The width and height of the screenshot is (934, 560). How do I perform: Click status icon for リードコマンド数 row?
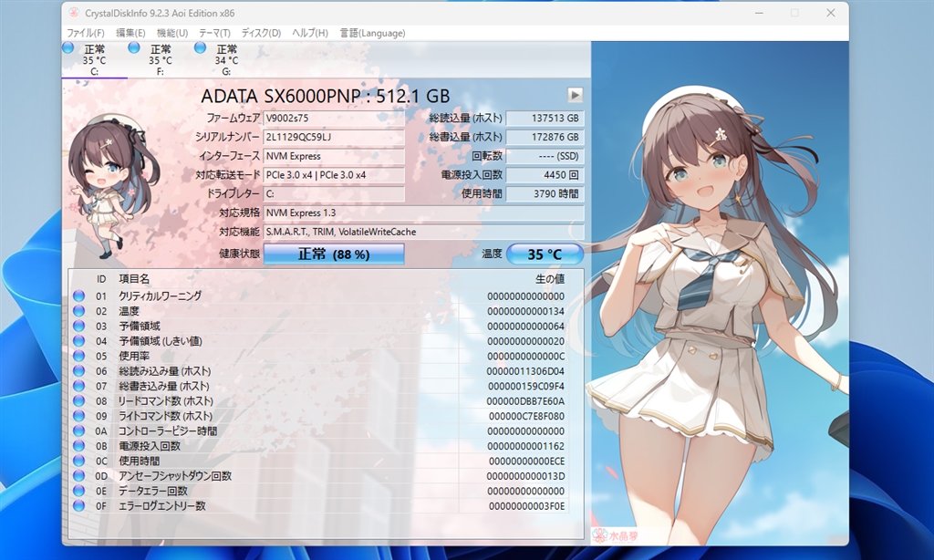pos(78,401)
